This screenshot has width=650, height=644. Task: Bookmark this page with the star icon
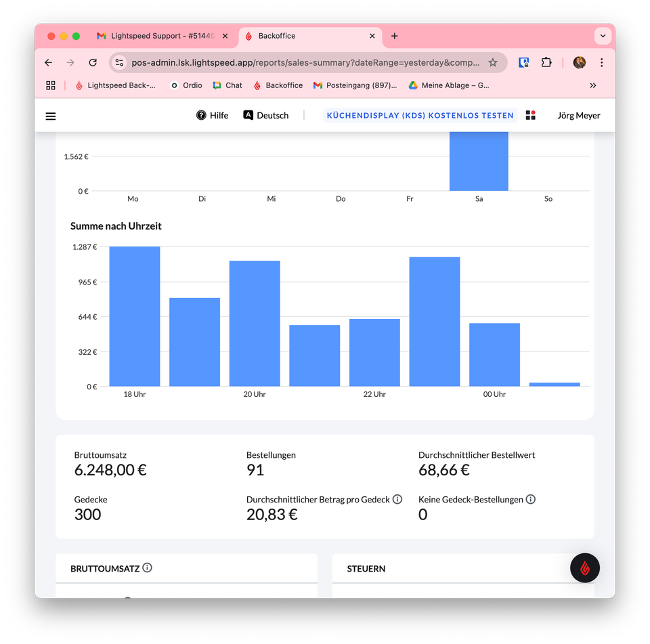pos(492,62)
